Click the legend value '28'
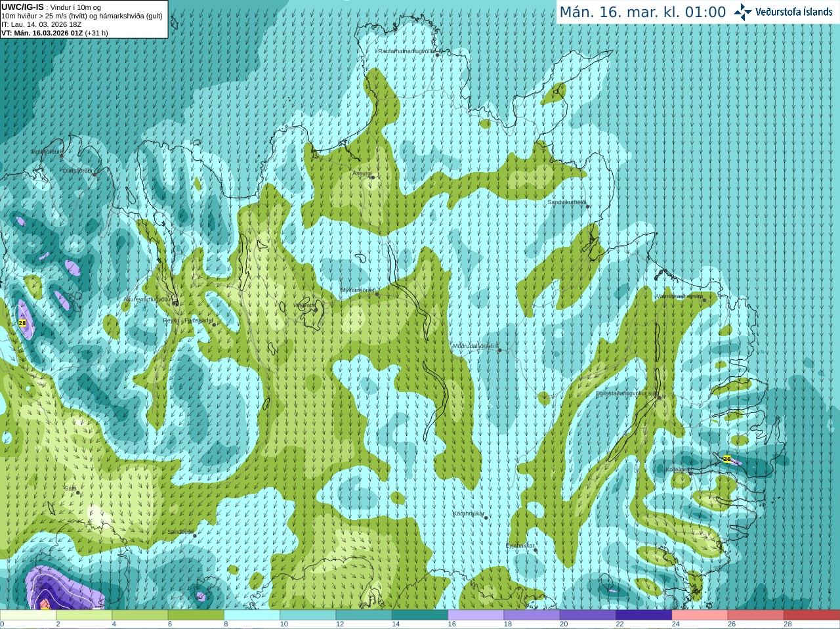840x629 pixels. click(x=788, y=624)
